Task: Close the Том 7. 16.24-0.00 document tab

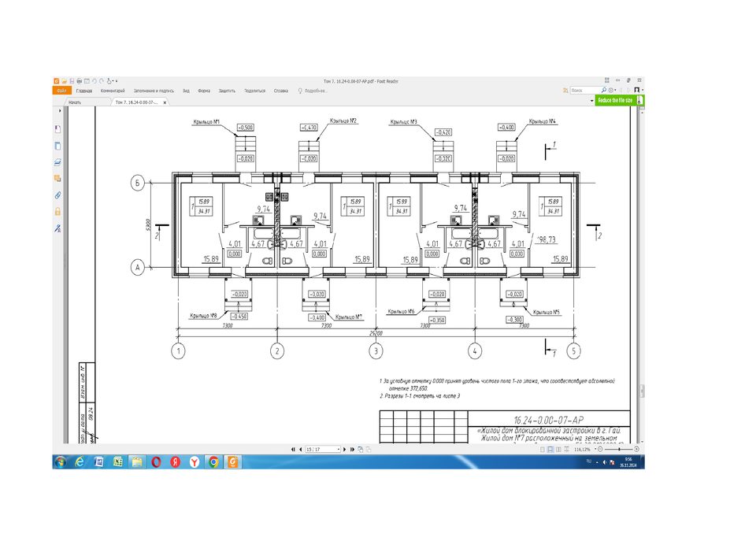Action: point(165,102)
